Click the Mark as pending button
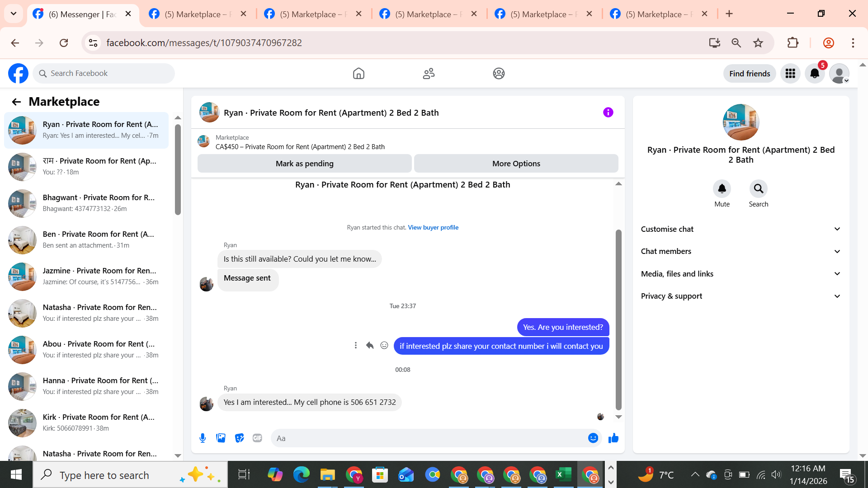Screen dimensions: 868x488 click(x=304, y=164)
